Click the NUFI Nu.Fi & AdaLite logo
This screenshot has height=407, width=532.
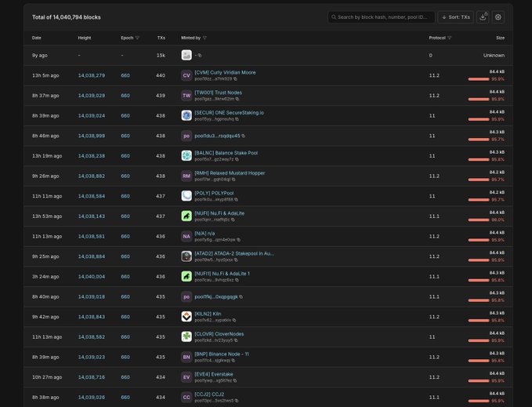point(186,216)
